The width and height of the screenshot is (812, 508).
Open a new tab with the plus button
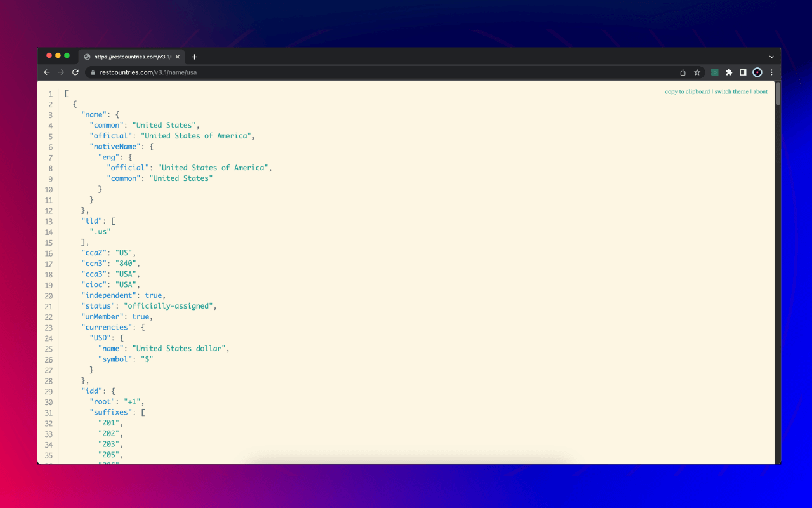[194, 57]
